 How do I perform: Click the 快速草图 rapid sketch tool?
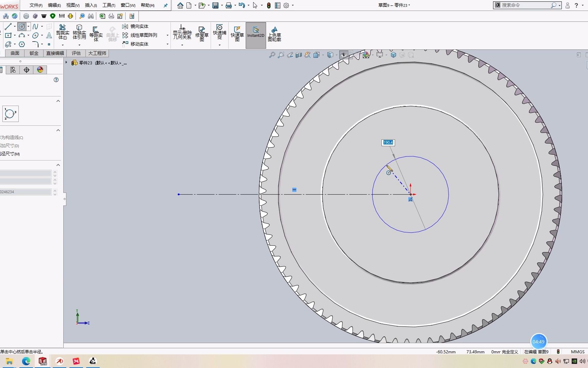coord(237,33)
